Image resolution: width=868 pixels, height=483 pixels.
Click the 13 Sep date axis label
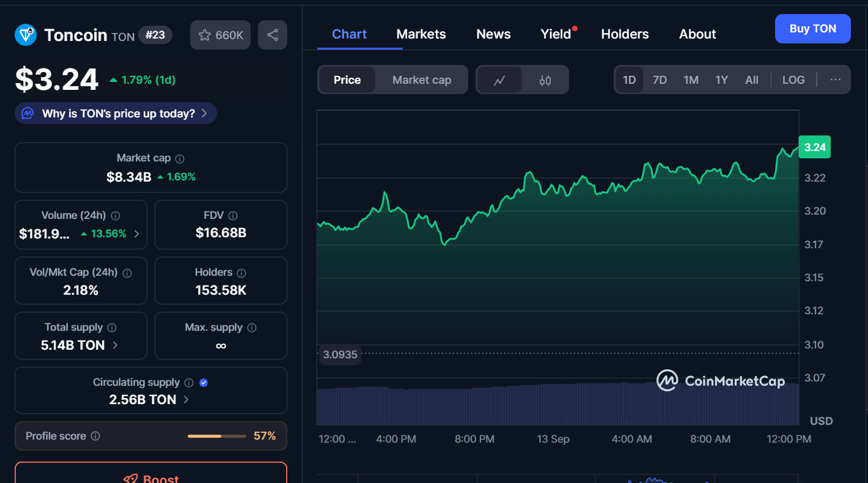pyautogui.click(x=553, y=439)
